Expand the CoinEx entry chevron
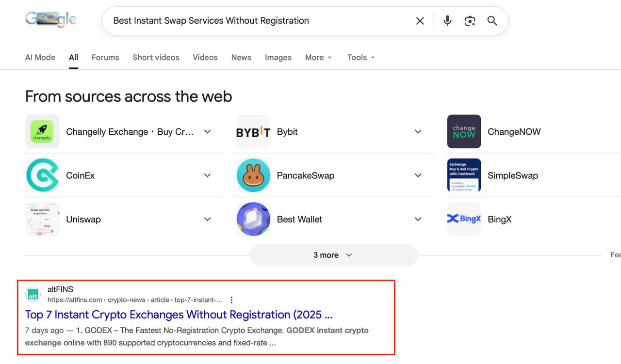The image size is (621, 364). pos(207,175)
